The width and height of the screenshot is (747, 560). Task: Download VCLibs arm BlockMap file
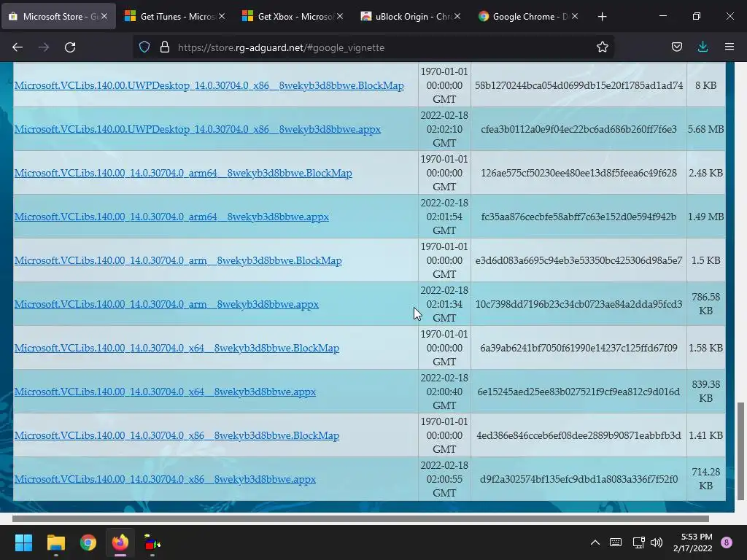178,260
